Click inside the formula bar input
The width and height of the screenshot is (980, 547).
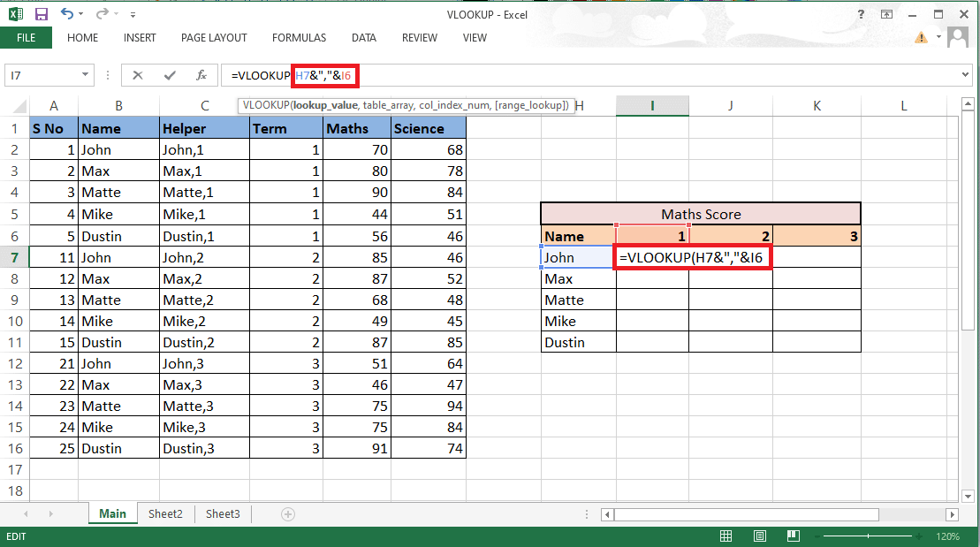point(619,75)
